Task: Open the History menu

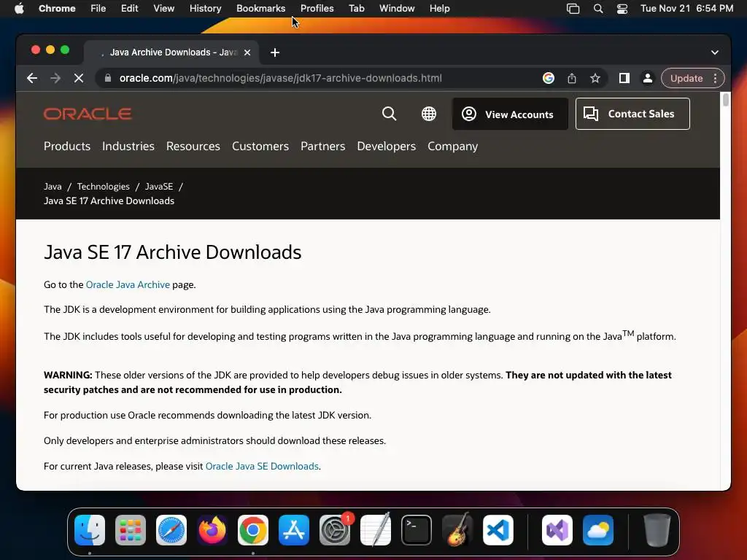Action: pyautogui.click(x=205, y=9)
